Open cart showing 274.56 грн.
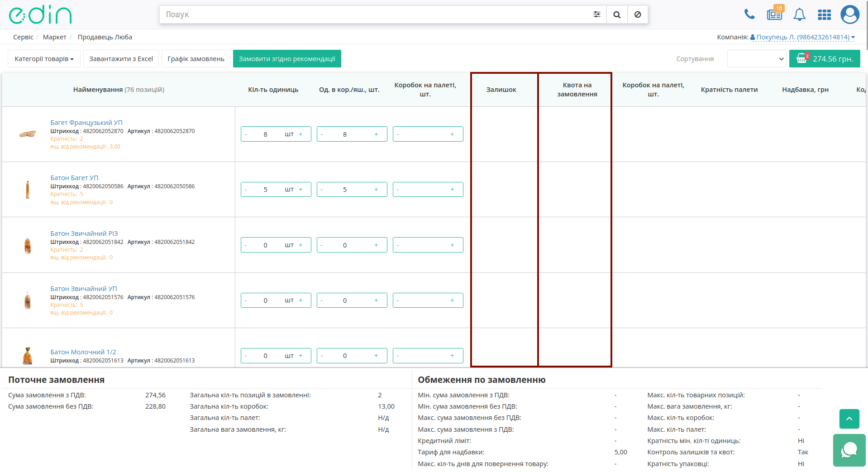This screenshot has width=868, height=472. (x=825, y=59)
